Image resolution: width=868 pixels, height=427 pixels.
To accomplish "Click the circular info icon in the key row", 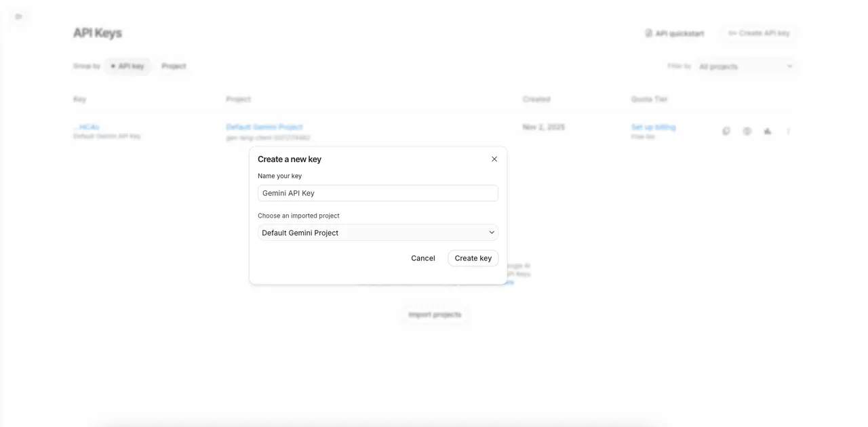I will [x=747, y=131].
